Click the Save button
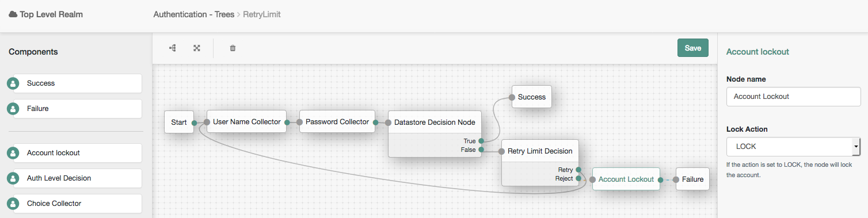 pyautogui.click(x=693, y=48)
